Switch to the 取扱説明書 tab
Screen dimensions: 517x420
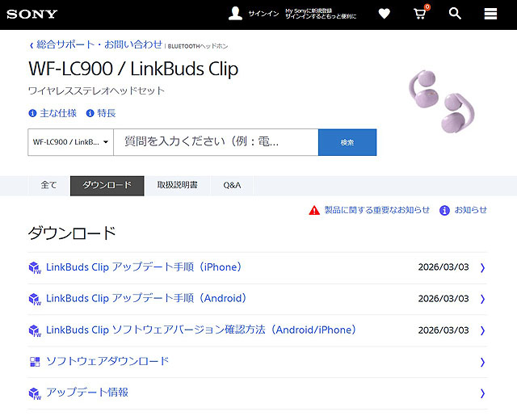click(177, 186)
